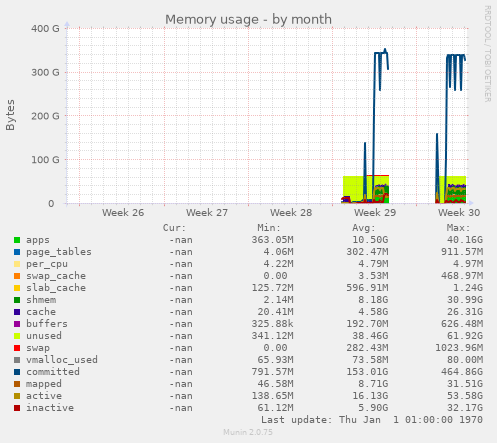Click the committed avg value 153.01G
The image size is (497, 443).
click(367, 372)
